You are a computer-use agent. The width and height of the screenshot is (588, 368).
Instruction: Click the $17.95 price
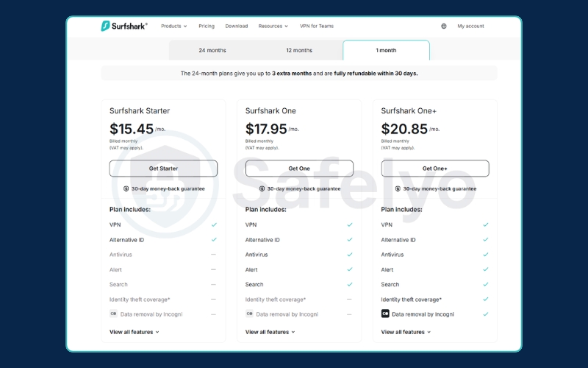pyautogui.click(x=266, y=129)
